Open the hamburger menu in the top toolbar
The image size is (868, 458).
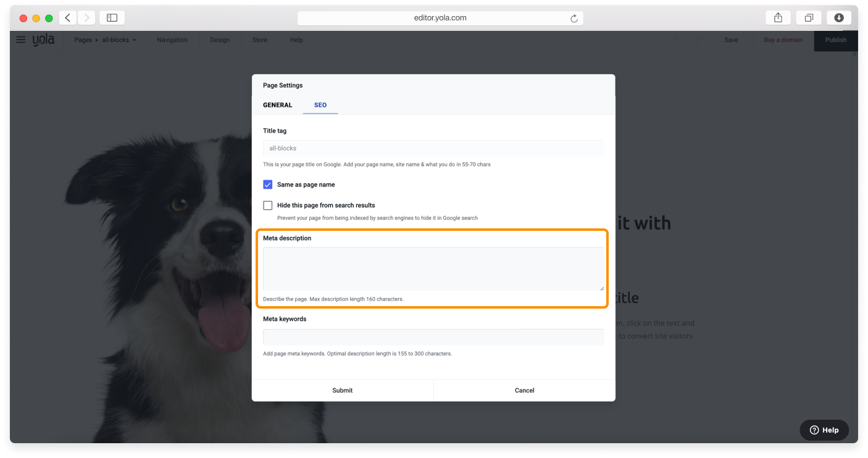pyautogui.click(x=20, y=40)
